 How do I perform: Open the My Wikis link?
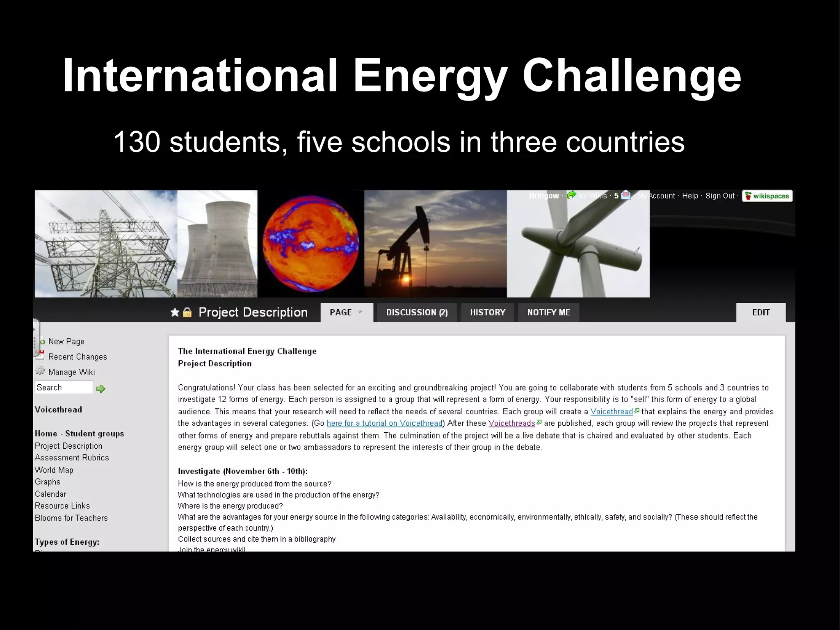click(x=592, y=196)
